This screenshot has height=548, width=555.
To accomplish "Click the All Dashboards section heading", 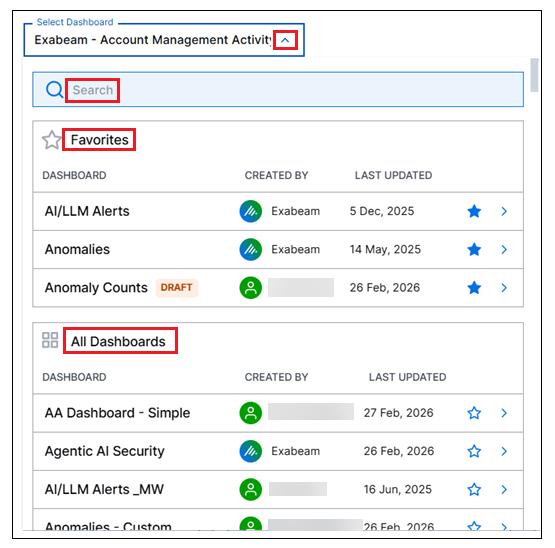I will tap(118, 342).
